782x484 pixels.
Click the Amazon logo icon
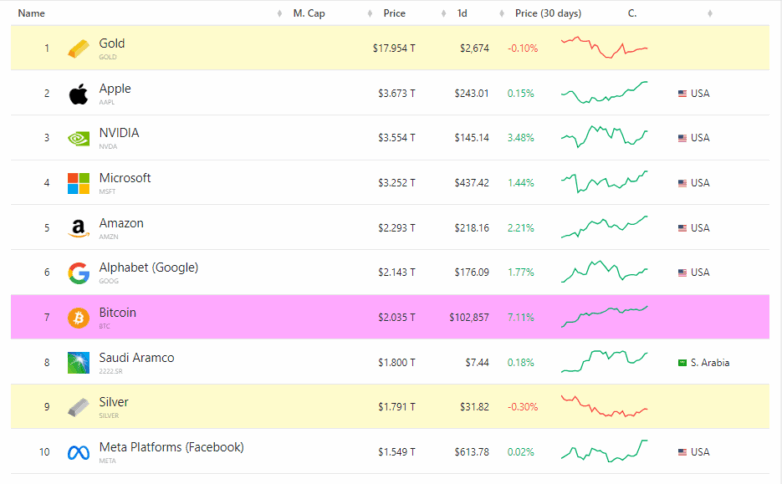(78, 228)
